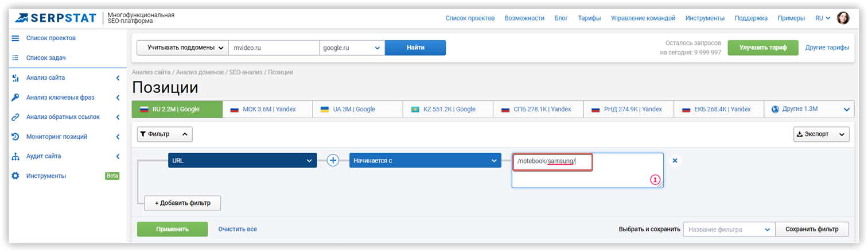Click the plus icon between URL and condition

click(333, 161)
